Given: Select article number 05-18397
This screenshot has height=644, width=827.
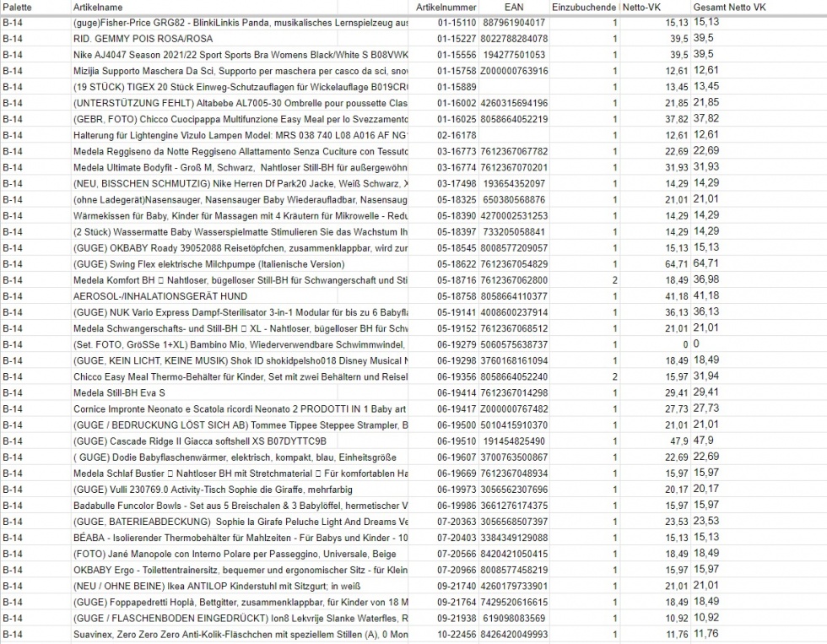Looking at the screenshot, I should (457, 232).
